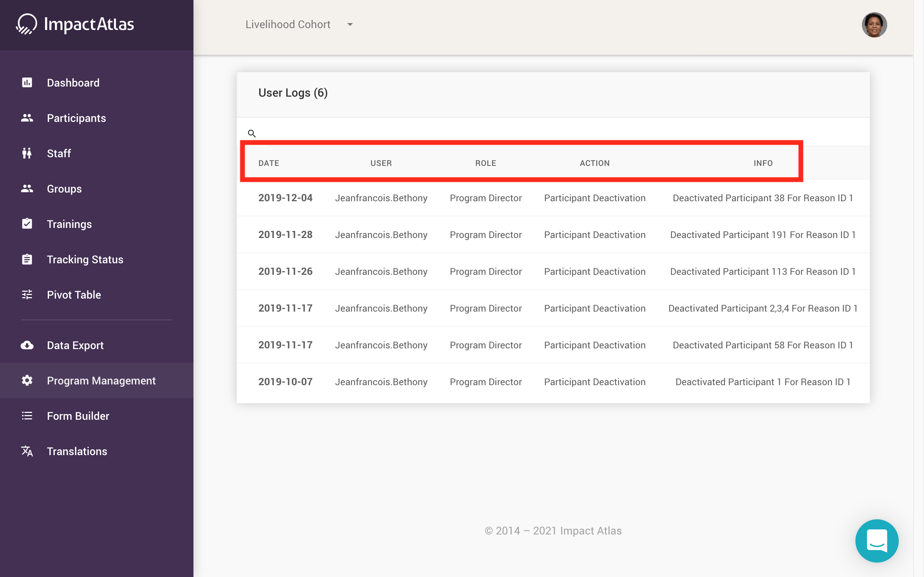Sort logs by the USER column header

[381, 163]
